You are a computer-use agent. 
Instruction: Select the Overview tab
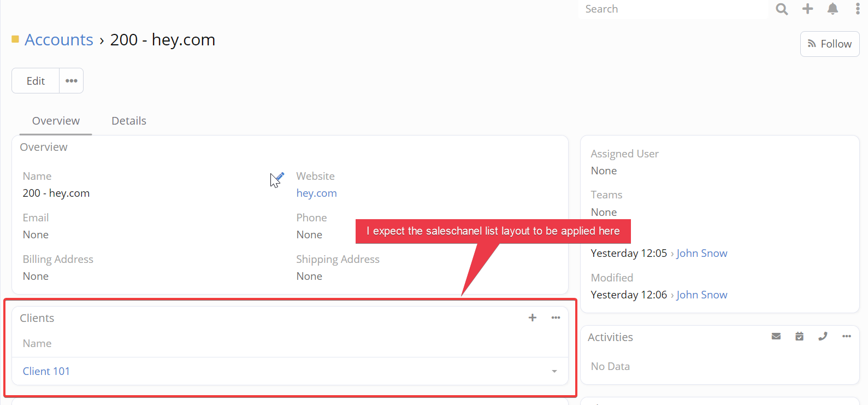[x=56, y=121]
